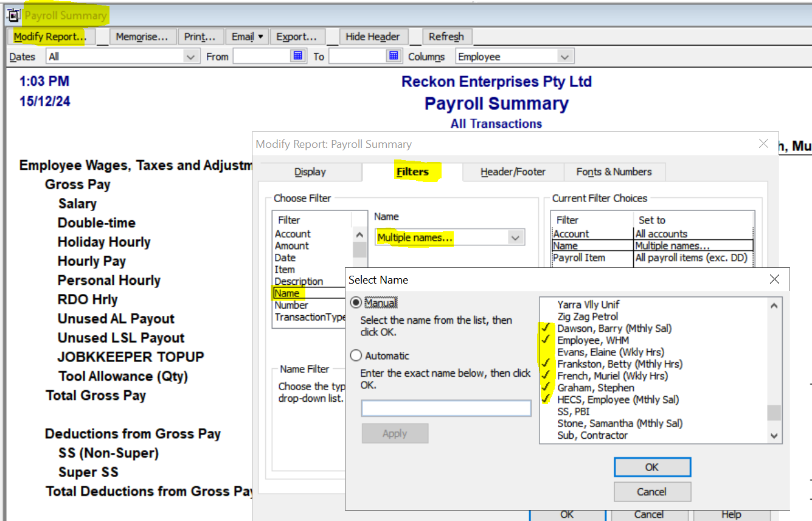Tick Yarra Vlly Unif in name list
Screen dimensions: 812x521
(x=588, y=304)
